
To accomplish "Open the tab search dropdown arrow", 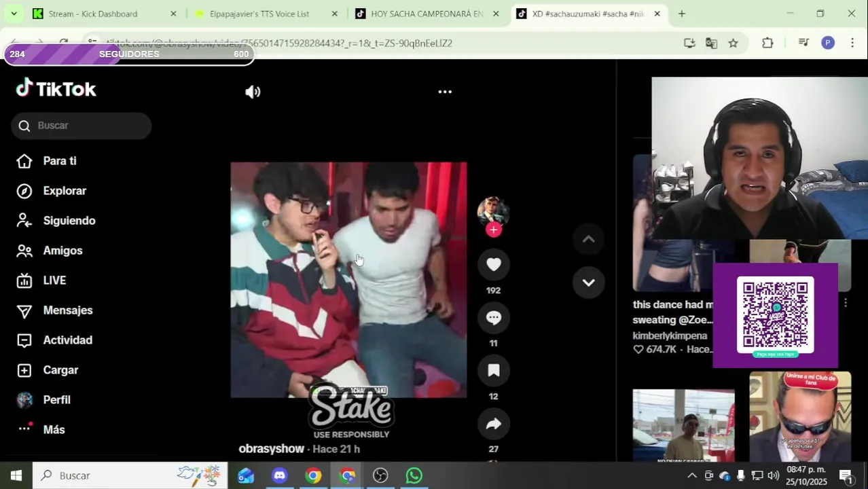I will [14, 14].
